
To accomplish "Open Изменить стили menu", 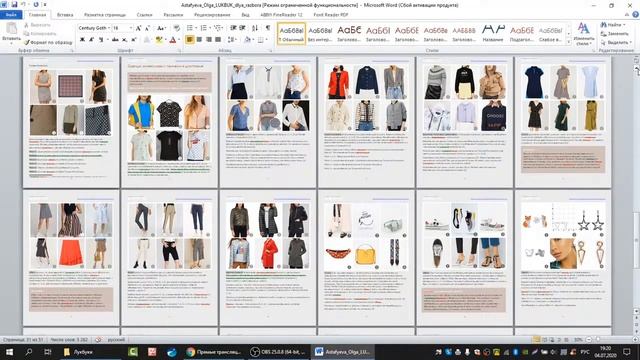I will (583, 34).
